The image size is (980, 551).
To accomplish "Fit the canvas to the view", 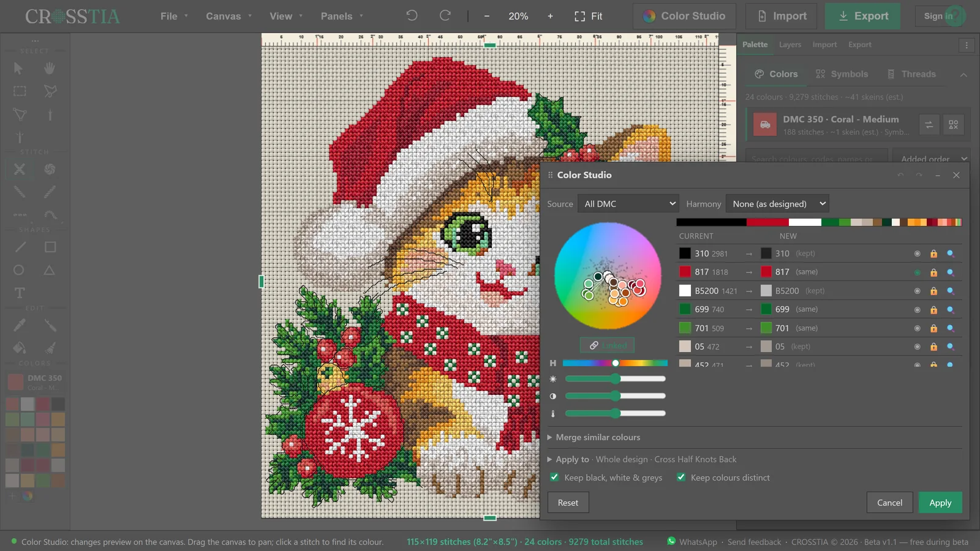I will (589, 17).
